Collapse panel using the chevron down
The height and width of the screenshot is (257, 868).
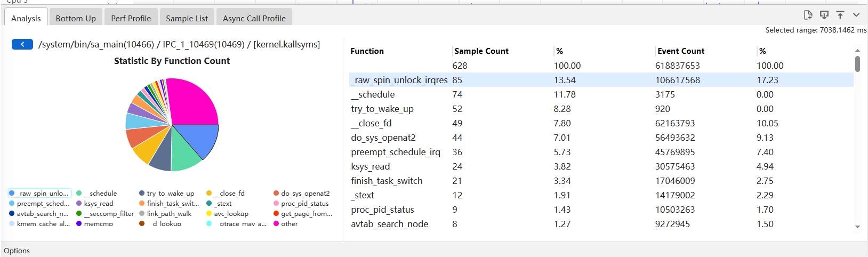[x=856, y=15]
